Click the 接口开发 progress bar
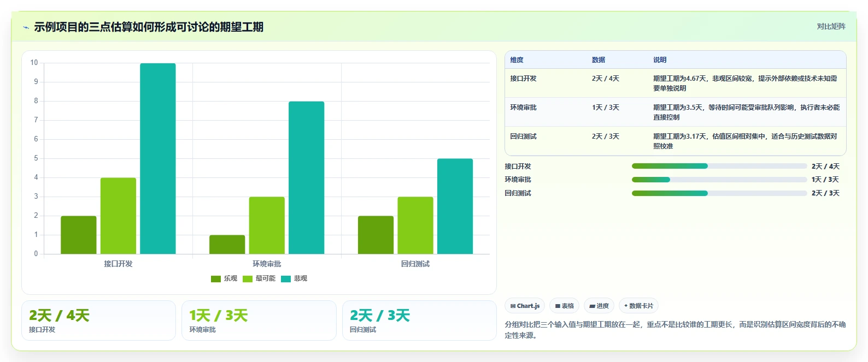This screenshot has height=362, width=868. point(719,166)
